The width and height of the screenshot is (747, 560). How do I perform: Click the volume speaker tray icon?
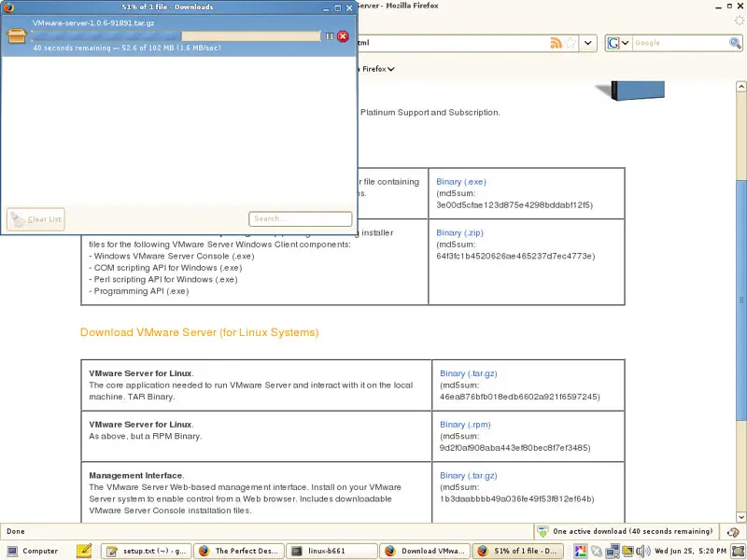[643, 551]
